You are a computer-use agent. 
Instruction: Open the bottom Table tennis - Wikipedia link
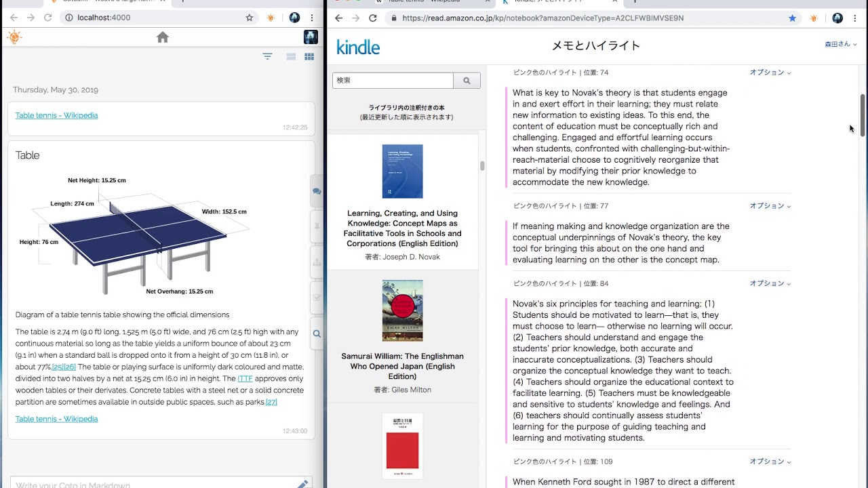[x=56, y=419]
